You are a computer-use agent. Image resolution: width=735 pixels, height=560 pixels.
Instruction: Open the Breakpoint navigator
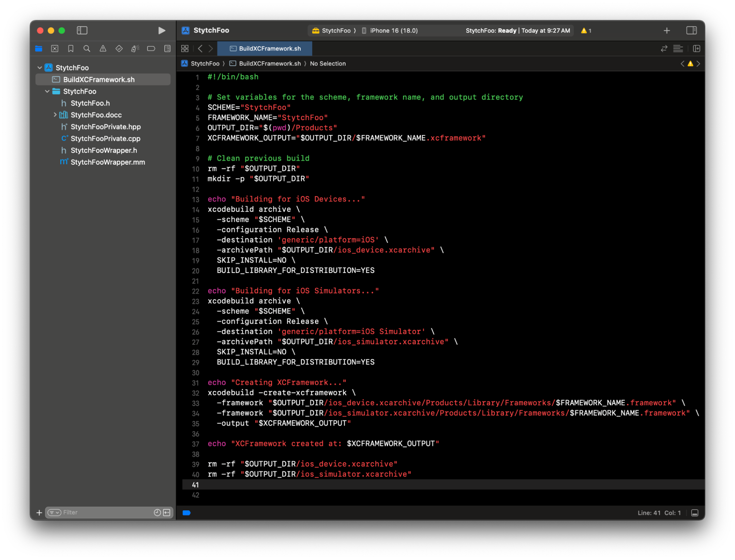tap(151, 49)
